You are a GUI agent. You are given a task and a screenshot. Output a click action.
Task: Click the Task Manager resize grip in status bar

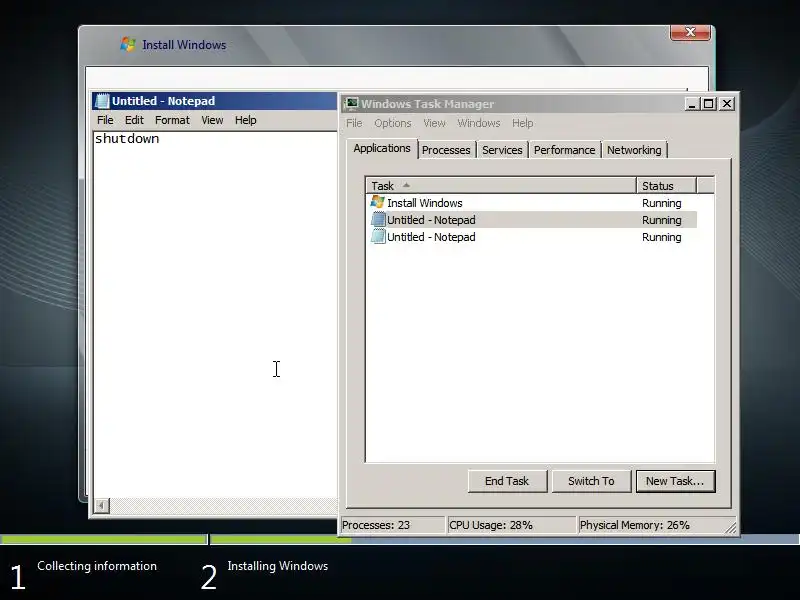(731, 528)
